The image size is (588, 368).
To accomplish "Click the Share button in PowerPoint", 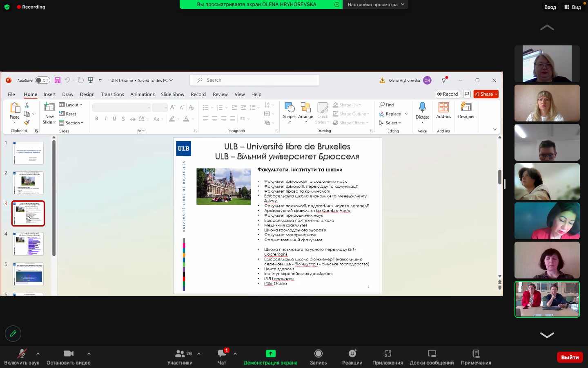I will 486,94.
